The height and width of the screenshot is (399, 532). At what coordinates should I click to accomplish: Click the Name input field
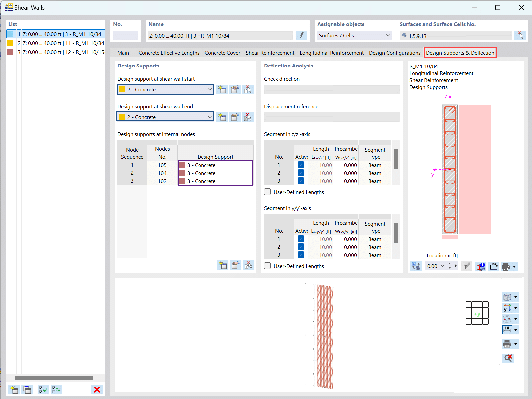[220, 35]
